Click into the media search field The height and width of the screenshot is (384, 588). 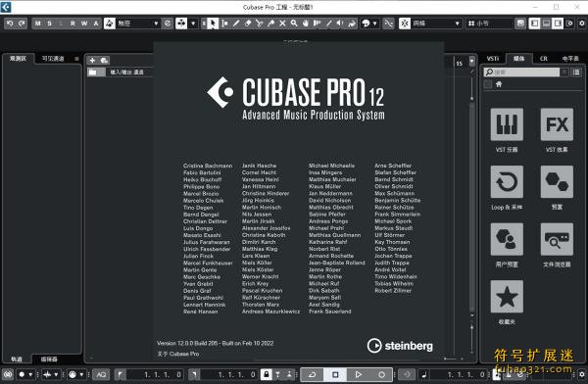pos(521,72)
